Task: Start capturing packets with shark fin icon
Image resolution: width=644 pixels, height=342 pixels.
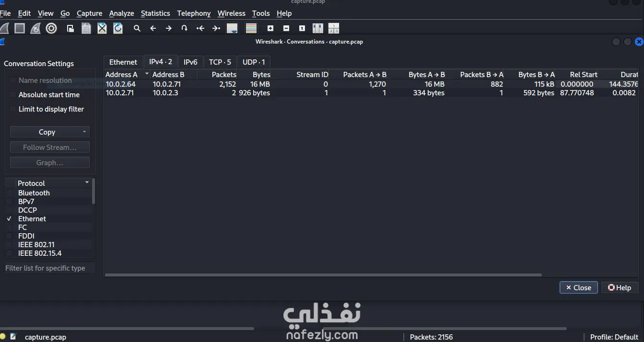Action: point(4,28)
